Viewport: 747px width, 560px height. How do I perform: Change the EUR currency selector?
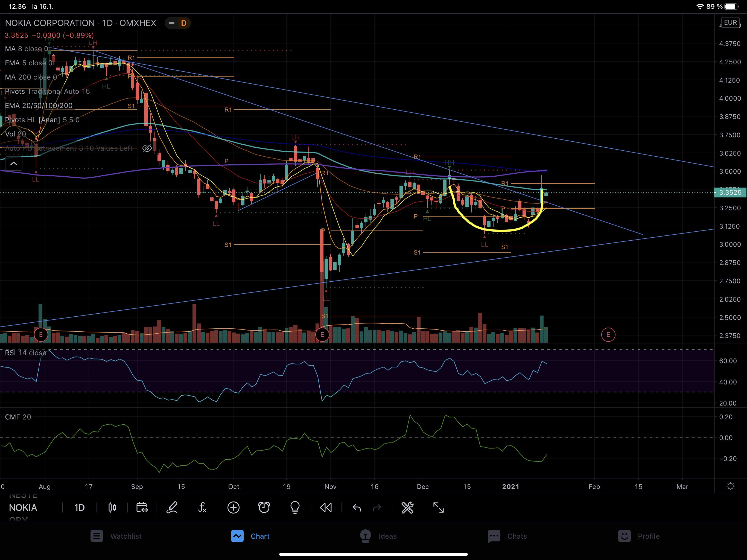tap(730, 23)
